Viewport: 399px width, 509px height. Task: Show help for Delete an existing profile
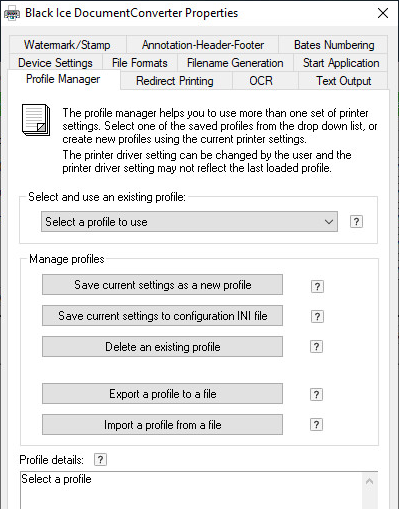[x=316, y=347]
